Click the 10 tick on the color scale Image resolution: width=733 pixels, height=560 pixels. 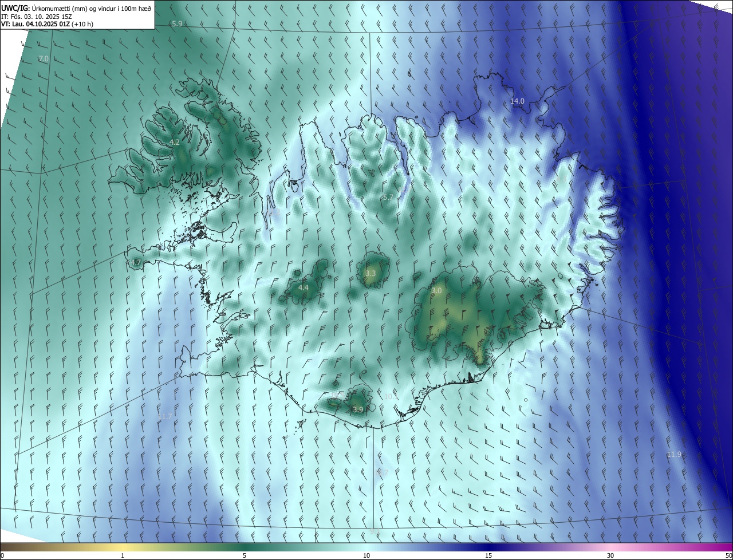[366, 555]
